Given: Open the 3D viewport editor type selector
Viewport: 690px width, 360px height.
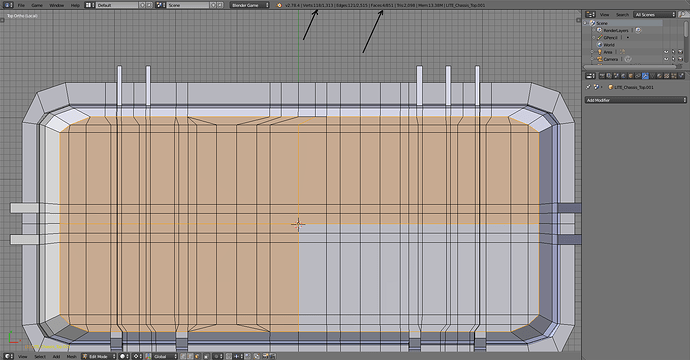Looking at the screenshot, I should click(x=8, y=356).
